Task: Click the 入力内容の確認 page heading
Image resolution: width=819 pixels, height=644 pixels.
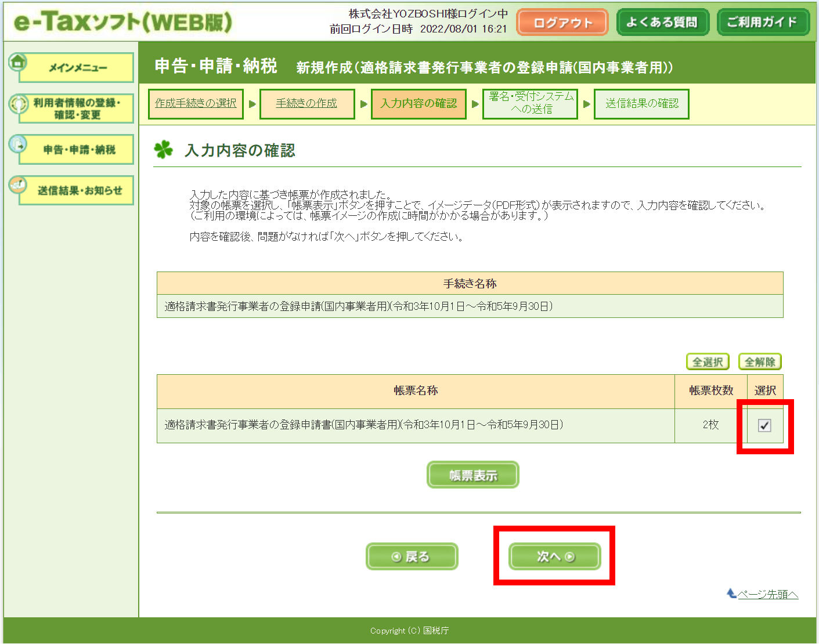Action: pos(240,150)
